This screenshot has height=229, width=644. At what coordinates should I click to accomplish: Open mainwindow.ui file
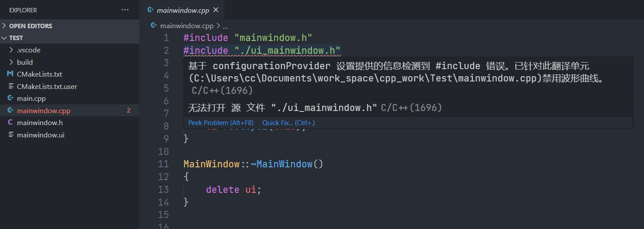(70, 135)
